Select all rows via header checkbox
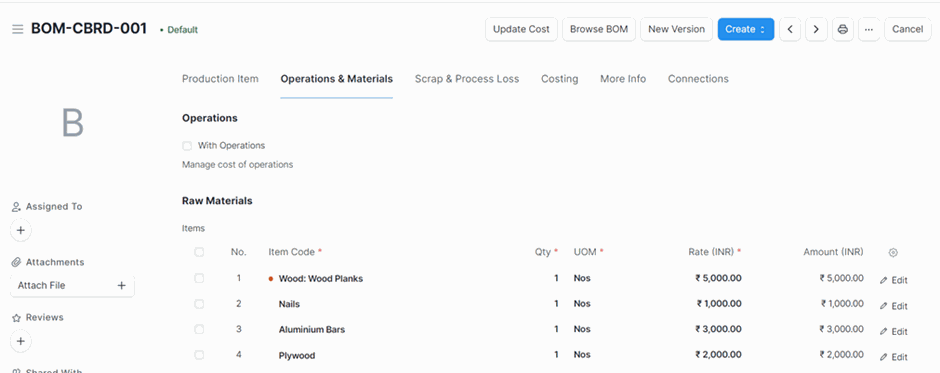The height and width of the screenshot is (373, 940). [x=199, y=252]
